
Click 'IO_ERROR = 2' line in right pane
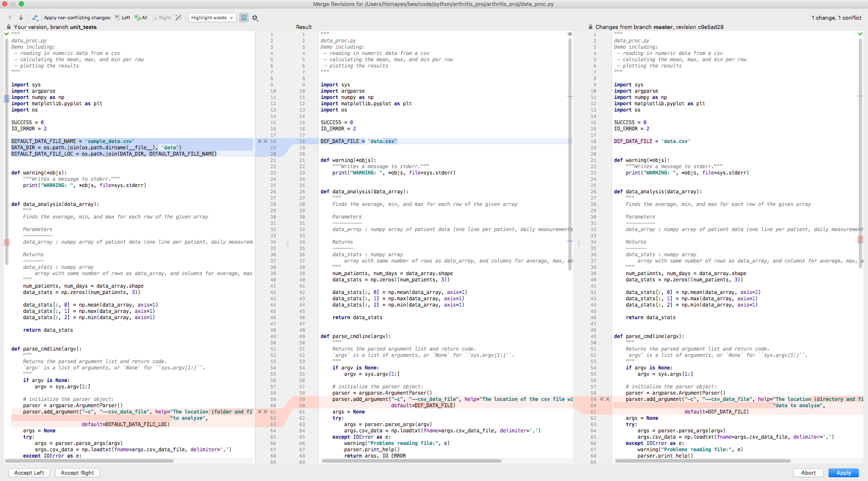click(x=632, y=129)
